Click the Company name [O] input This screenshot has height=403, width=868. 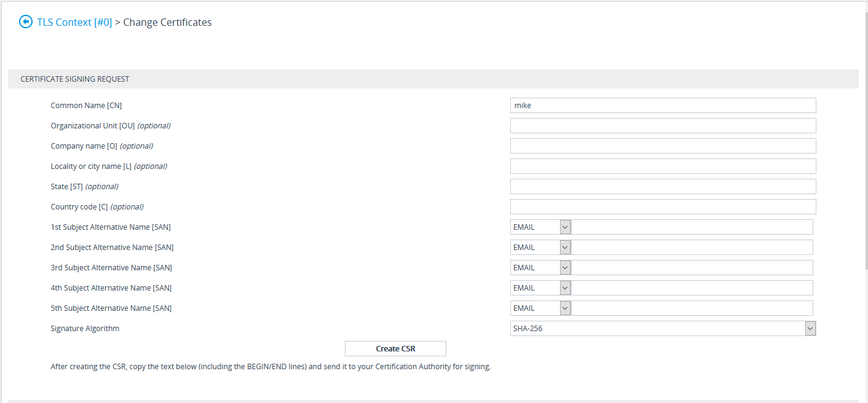point(663,146)
